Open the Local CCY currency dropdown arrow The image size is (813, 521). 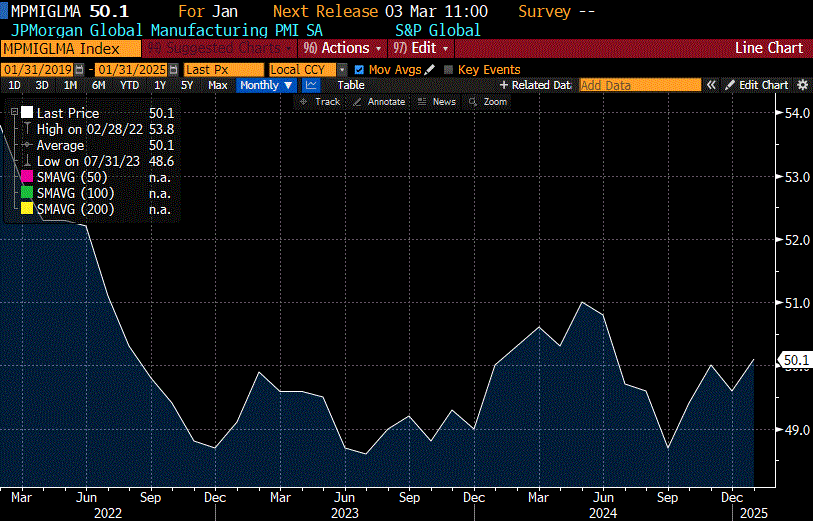[342, 69]
